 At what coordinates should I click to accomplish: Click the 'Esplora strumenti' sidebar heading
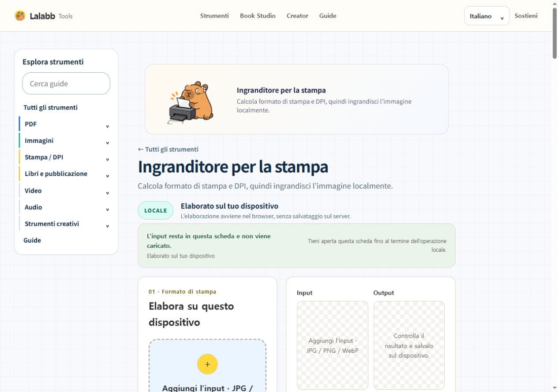[53, 62]
